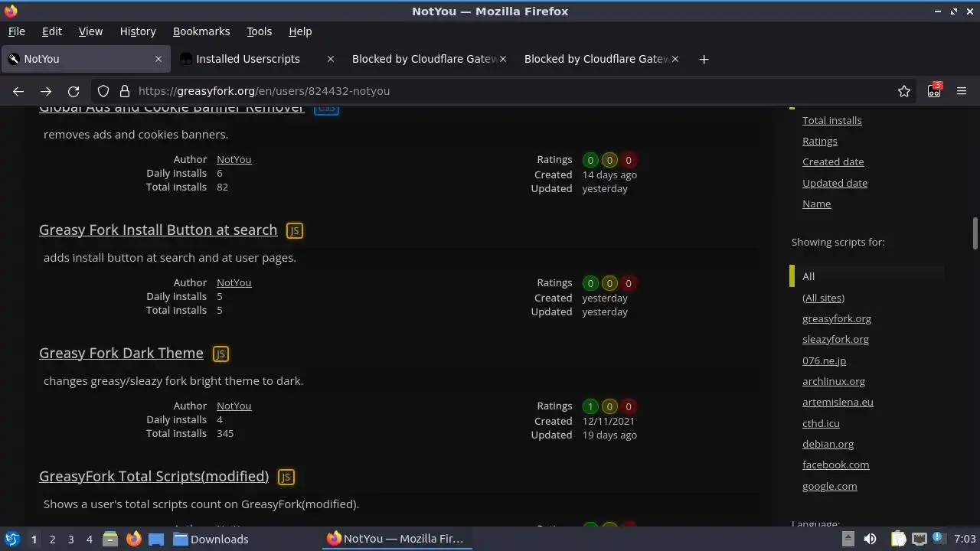Bookmark this page with star icon
This screenshot has height=551, width=980.
point(904,91)
